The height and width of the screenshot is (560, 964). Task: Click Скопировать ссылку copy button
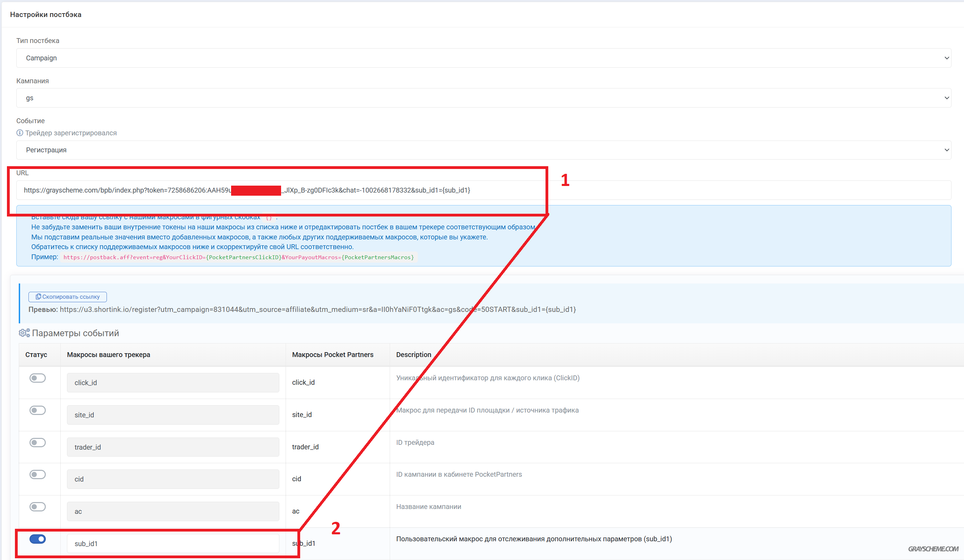pos(67,297)
